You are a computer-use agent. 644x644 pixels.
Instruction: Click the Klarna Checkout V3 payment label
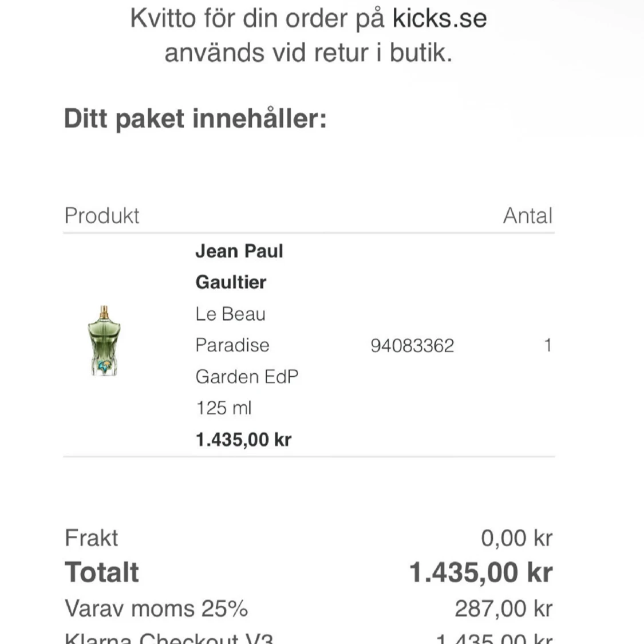point(169,638)
